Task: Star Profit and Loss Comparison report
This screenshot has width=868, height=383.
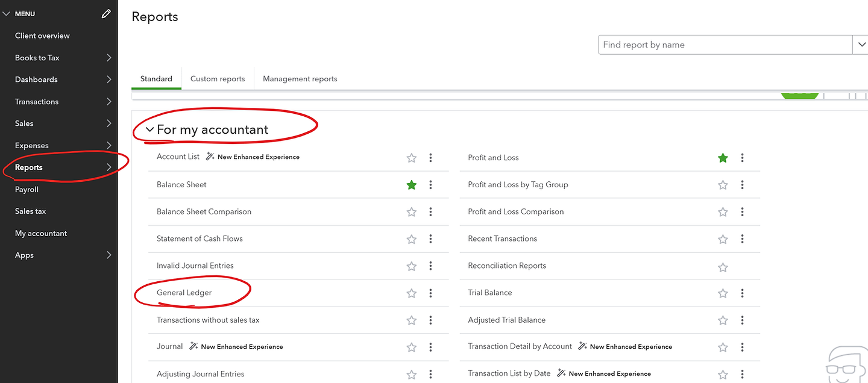Action: [x=723, y=212]
